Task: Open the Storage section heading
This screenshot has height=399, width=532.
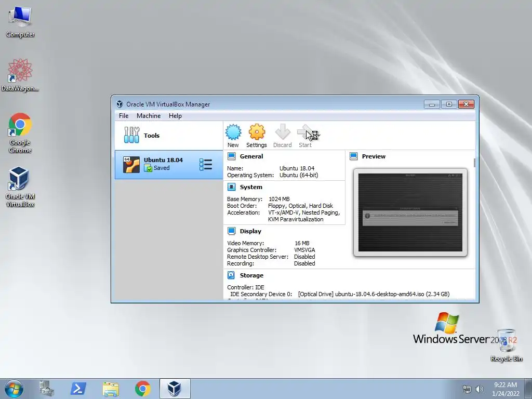Action: point(251,275)
